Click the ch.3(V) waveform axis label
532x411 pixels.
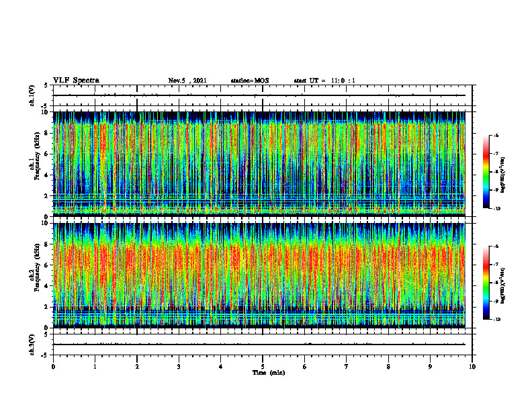(x=32, y=345)
